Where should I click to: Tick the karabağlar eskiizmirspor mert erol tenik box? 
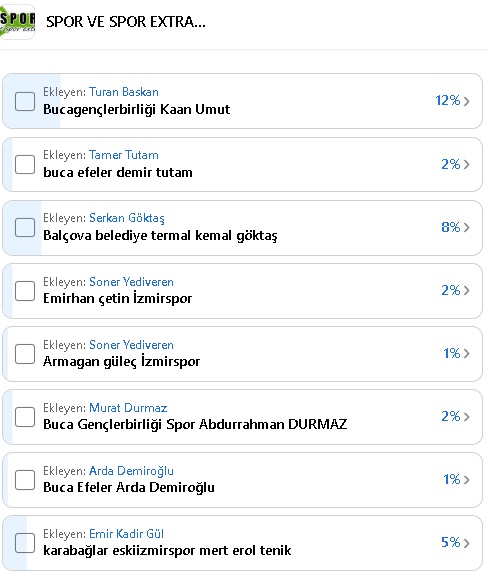[x=25, y=543]
